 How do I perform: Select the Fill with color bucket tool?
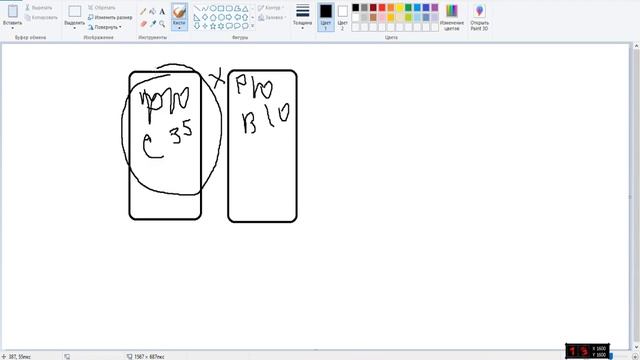coord(153,11)
